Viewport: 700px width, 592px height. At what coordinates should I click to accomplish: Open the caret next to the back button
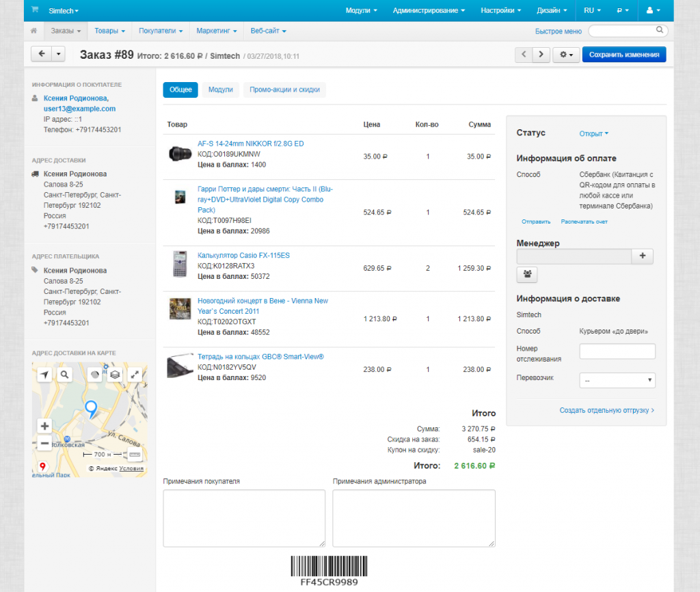click(59, 54)
